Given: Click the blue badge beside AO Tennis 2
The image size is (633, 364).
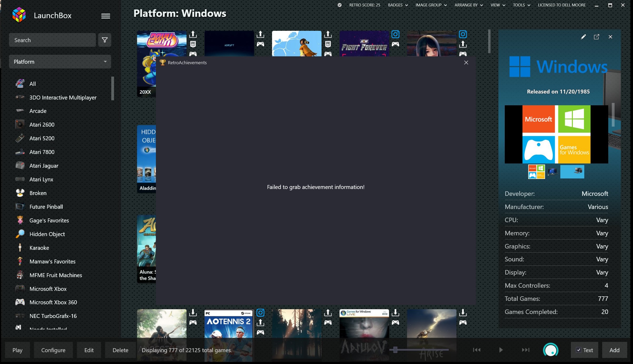Looking at the screenshot, I should tap(260, 313).
